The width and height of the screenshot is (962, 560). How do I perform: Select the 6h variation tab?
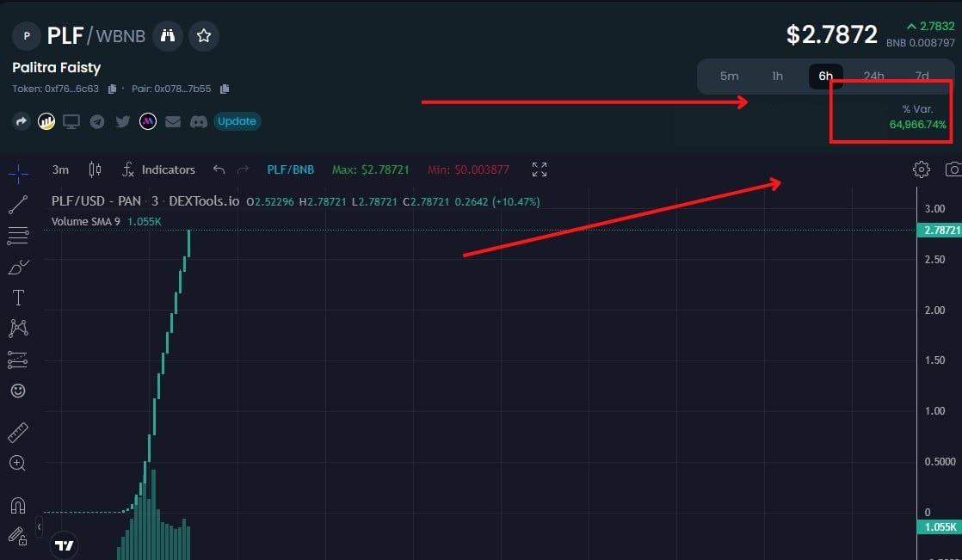(x=826, y=76)
